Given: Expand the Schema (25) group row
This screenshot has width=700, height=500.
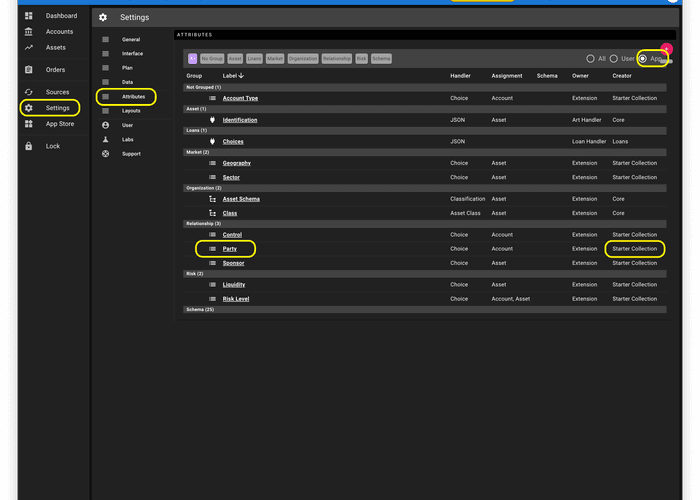Looking at the screenshot, I should [198, 310].
